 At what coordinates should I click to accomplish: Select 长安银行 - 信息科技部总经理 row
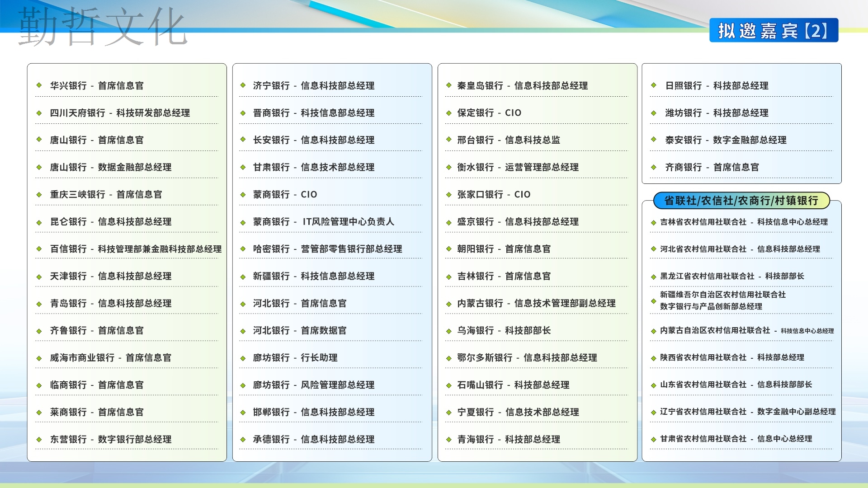(x=314, y=140)
